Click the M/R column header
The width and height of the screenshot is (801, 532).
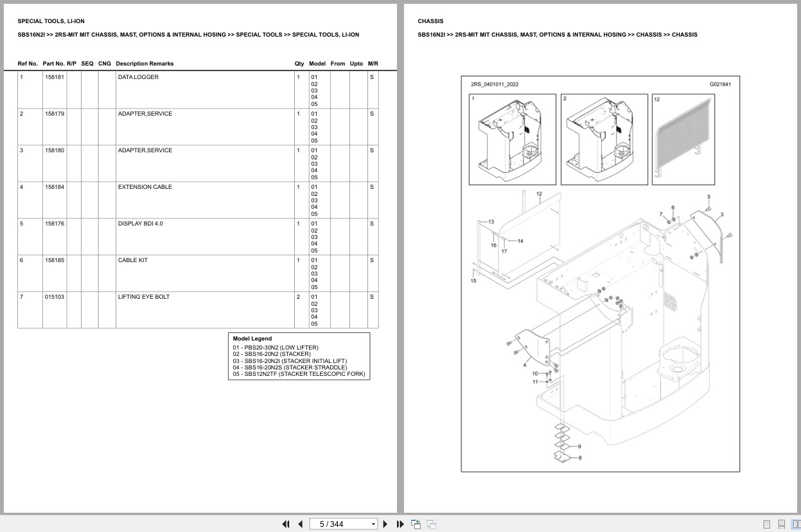click(373, 64)
